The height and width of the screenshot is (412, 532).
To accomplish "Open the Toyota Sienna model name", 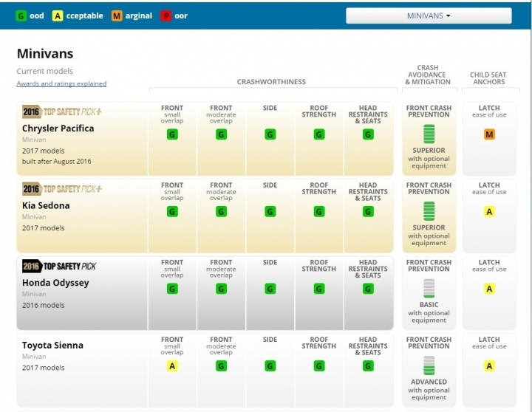I will (x=52, y=346).
